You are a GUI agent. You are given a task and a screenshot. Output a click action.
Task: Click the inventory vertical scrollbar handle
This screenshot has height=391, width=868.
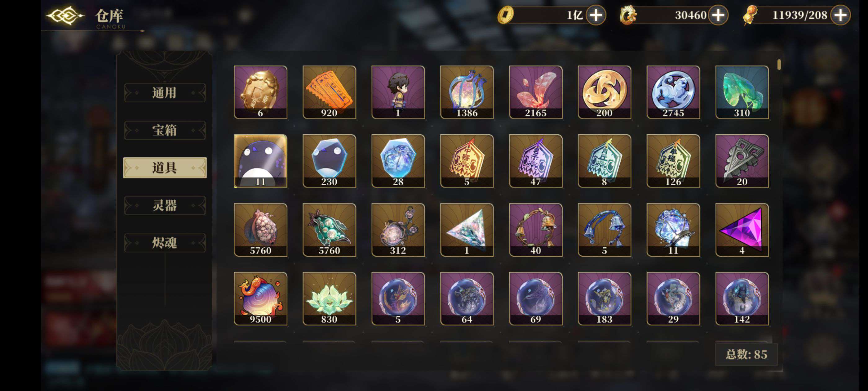point(779,65)
